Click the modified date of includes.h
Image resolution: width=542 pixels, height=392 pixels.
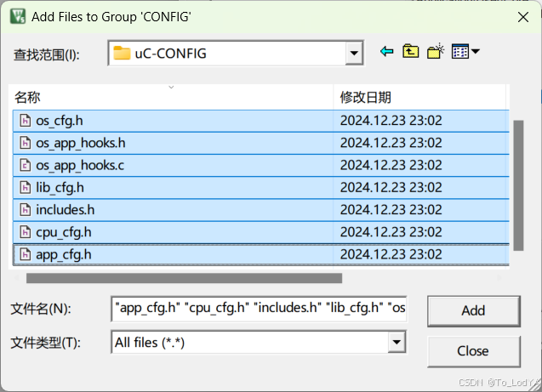(391, 210)
